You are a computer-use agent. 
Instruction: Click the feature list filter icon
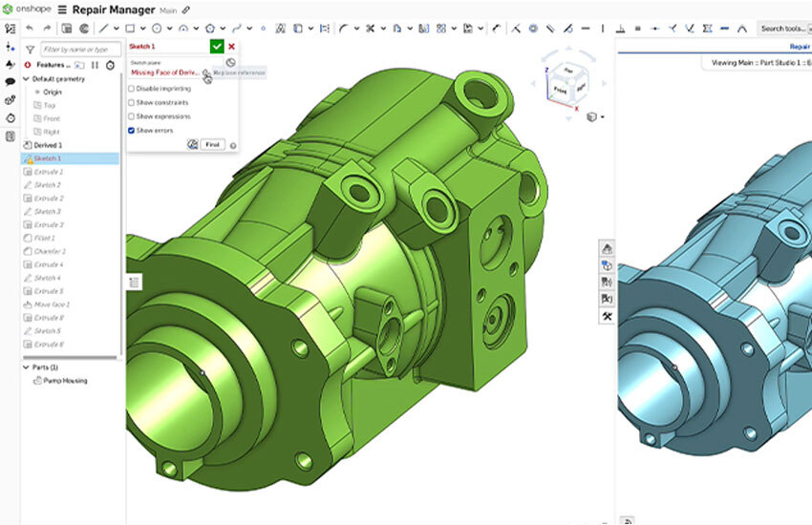point(30,50)
